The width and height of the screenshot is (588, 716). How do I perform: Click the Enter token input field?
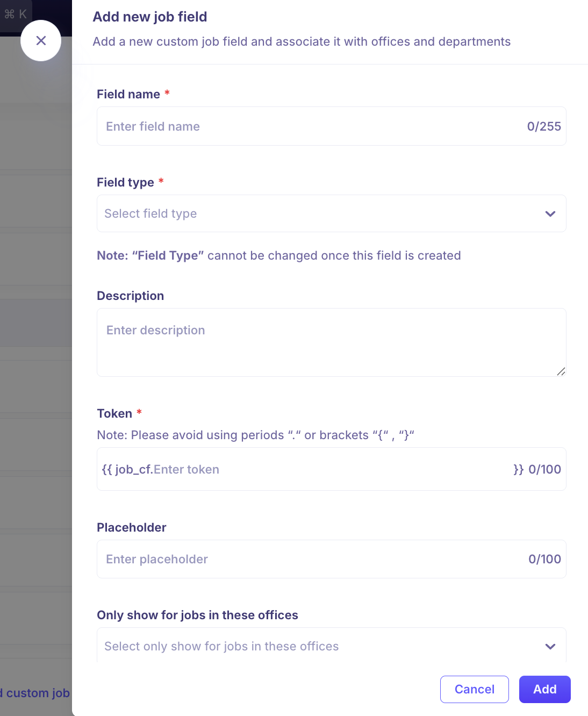coord(332,469)
